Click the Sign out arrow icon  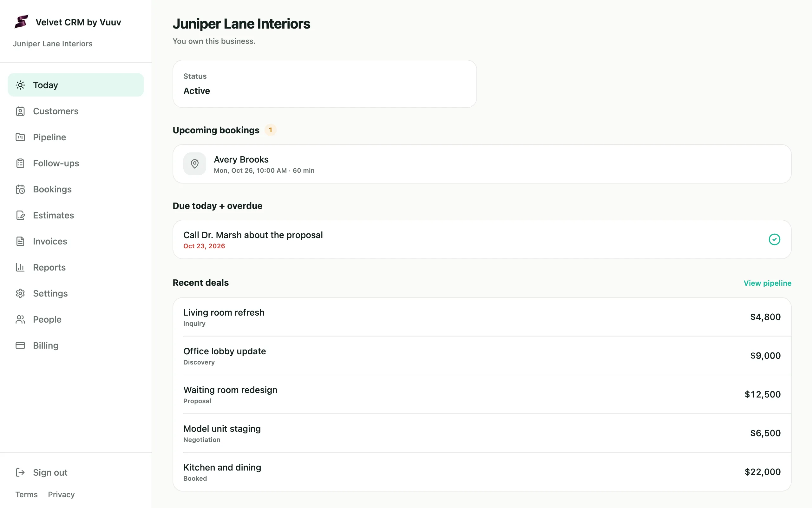pyautogui.click(x=21, y=472)
